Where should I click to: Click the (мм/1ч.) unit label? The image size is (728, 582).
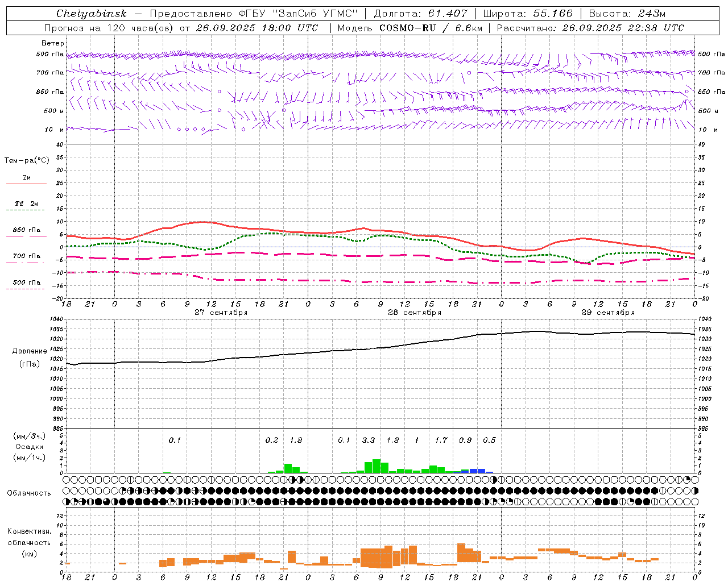[29, 458]
